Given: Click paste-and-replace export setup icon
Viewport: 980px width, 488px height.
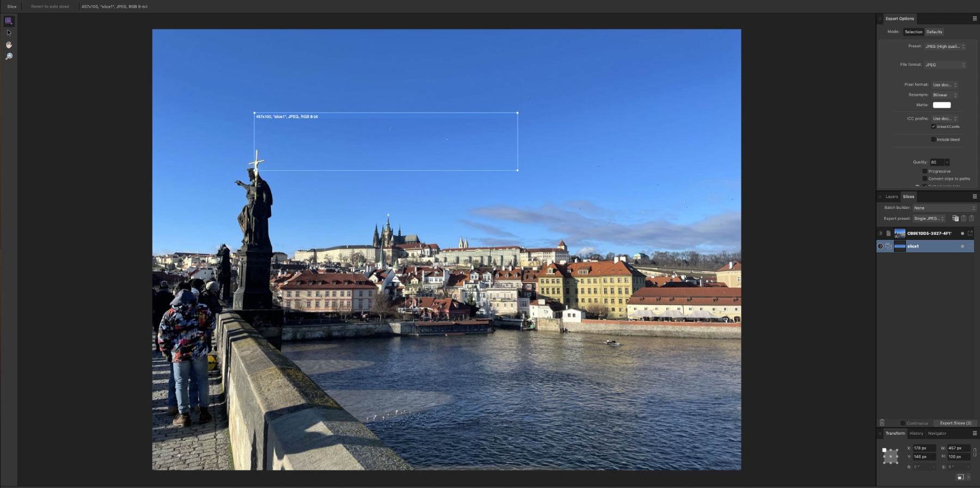Looking at the screenshot, I should (971, 219).
